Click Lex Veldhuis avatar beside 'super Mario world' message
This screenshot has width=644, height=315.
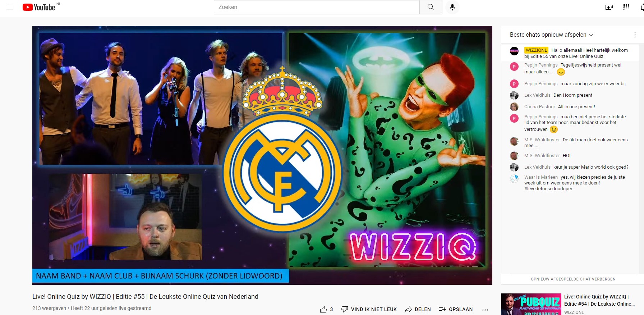coord(514,167)
